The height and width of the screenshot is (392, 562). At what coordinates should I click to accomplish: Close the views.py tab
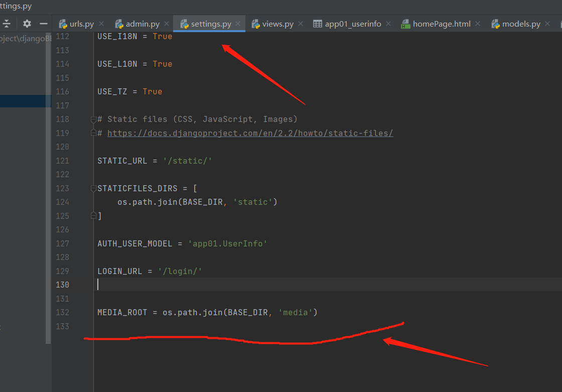(x=301, y=24)
